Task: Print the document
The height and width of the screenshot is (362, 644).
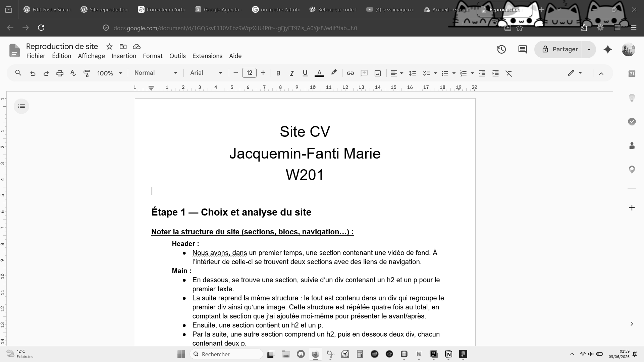Action: pyautogui.click(x=60, y=73)
